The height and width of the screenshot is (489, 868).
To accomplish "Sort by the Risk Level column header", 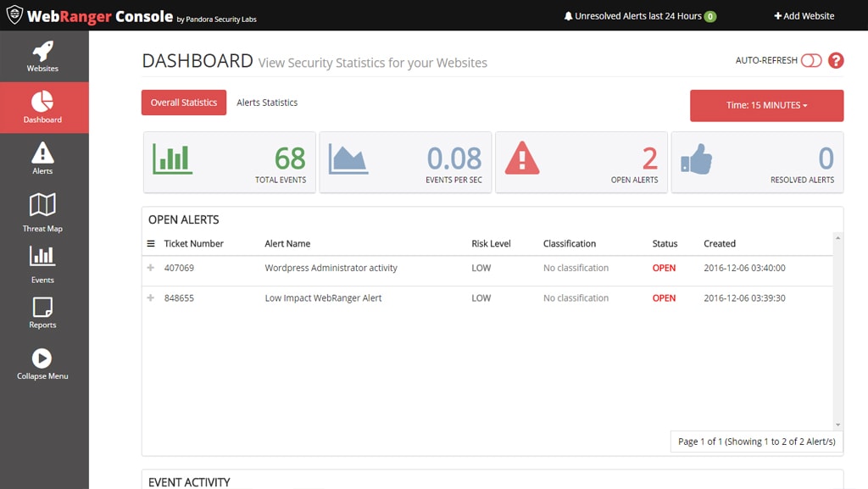I will pos(491,244).
